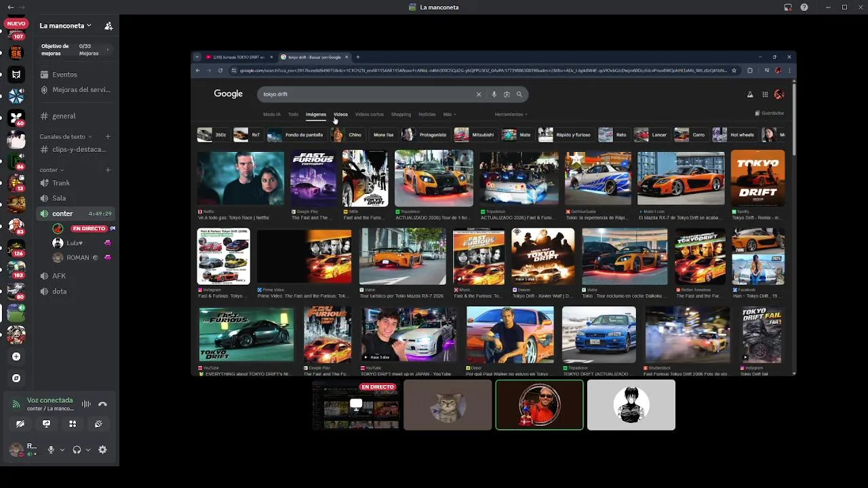Click the Hot wheels filter chip
868x488 pixels.
734,135
